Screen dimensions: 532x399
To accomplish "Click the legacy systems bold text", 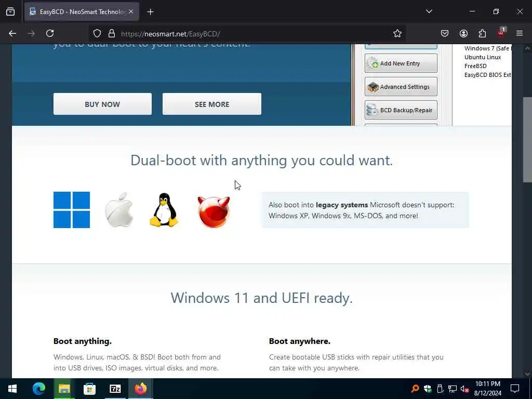I will (342, 205).
